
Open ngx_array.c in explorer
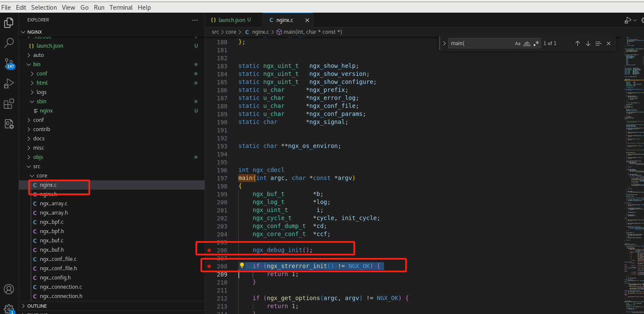pyautogui.click(x=112, y=203)
